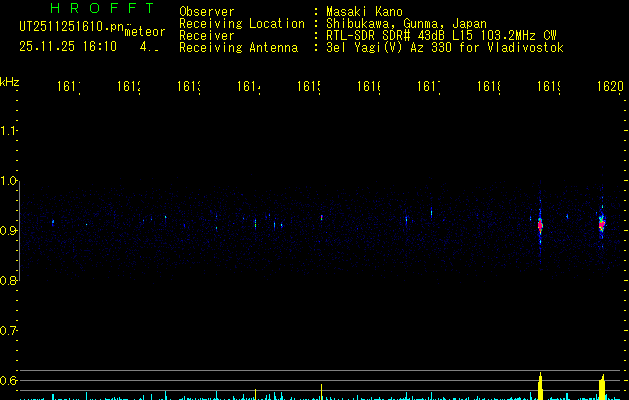The image size is (629, 400).
Task: Click the Receiving Location label
Action: coord(242,24)
